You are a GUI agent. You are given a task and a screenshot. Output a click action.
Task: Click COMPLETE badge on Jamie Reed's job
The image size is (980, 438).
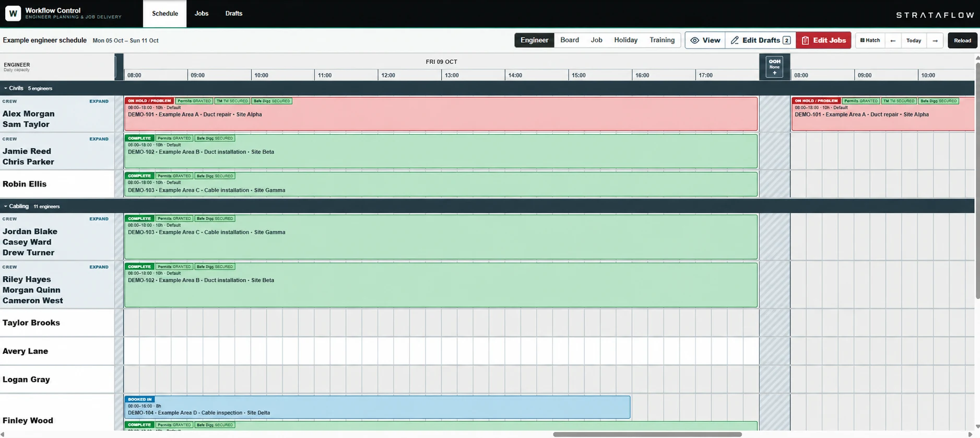139,139
